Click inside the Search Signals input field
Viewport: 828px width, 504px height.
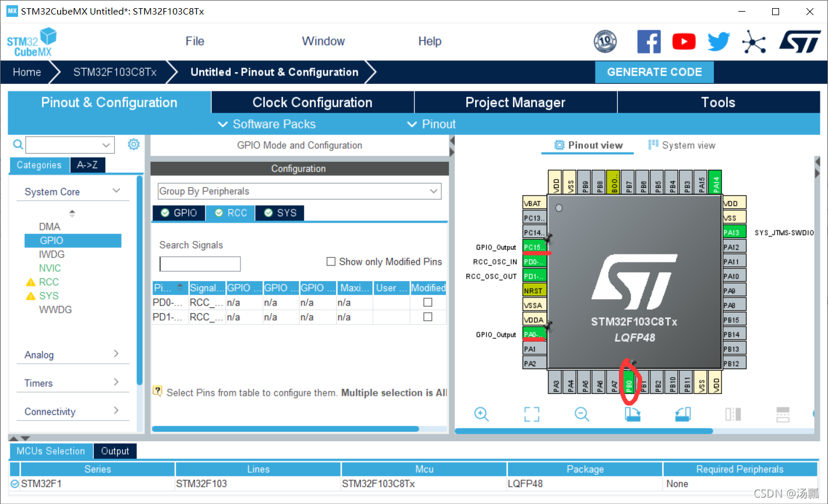pos(200,264)
